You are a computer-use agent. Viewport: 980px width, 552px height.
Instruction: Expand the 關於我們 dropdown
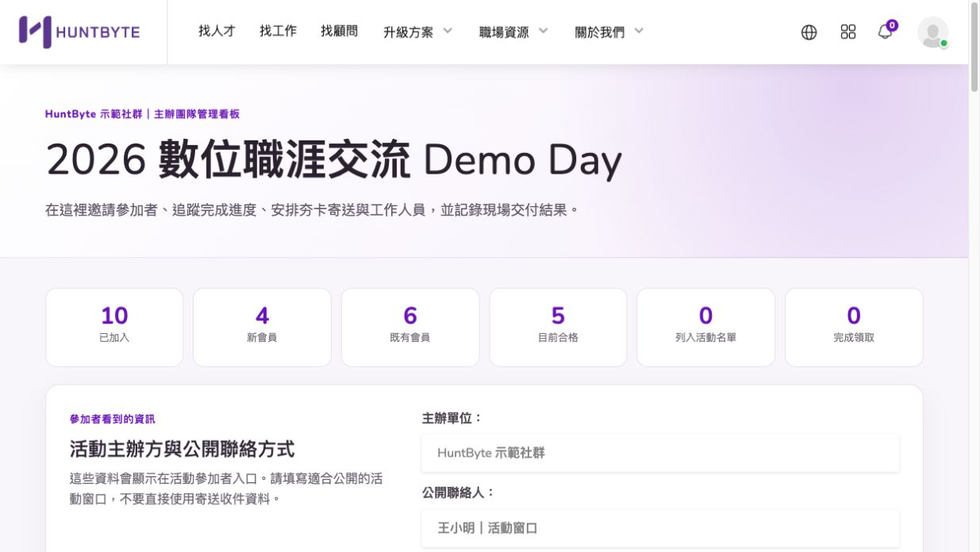(609, 32)
